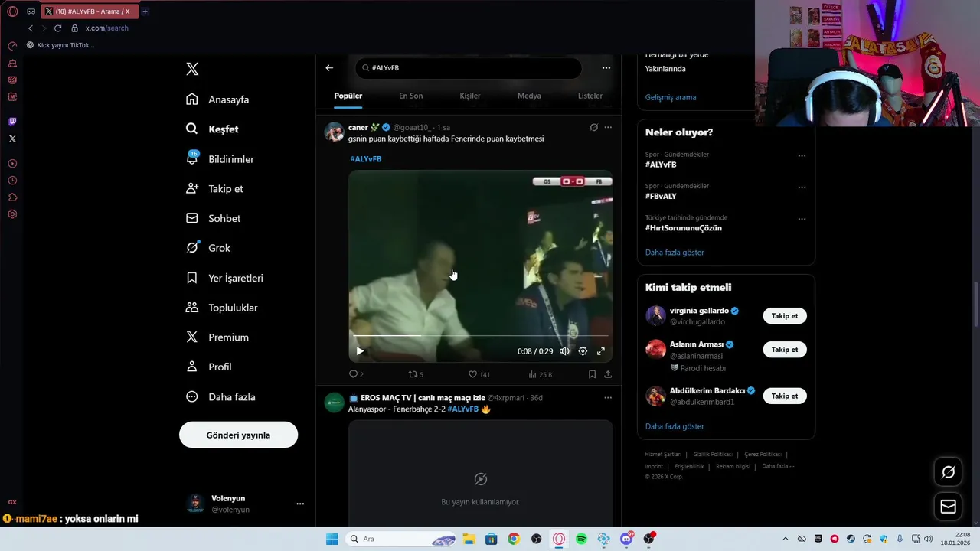980x551 pixels.
Task: Open X panel in Opera sidebar
Action: coord(12,139)
